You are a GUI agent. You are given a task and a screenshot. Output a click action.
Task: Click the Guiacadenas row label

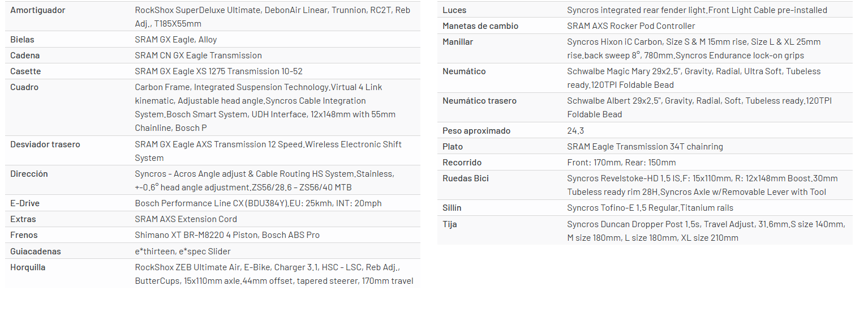[x=36, y=252]
